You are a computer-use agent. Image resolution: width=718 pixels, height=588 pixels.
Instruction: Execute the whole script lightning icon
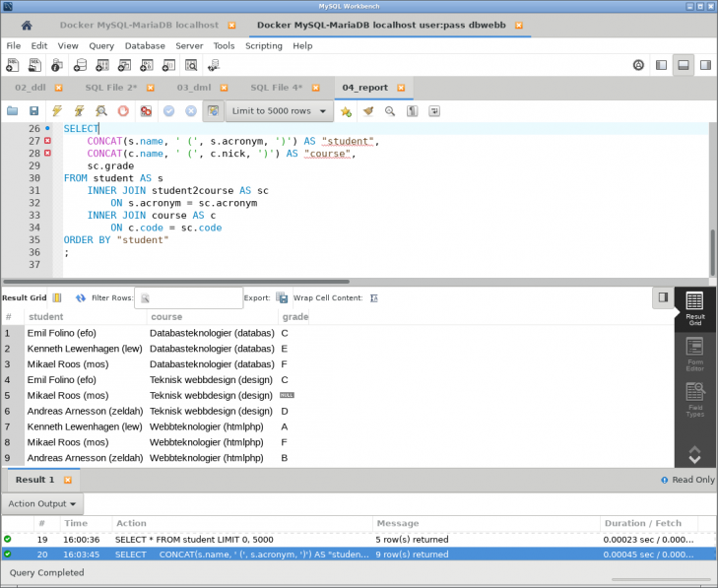(57, 111)
